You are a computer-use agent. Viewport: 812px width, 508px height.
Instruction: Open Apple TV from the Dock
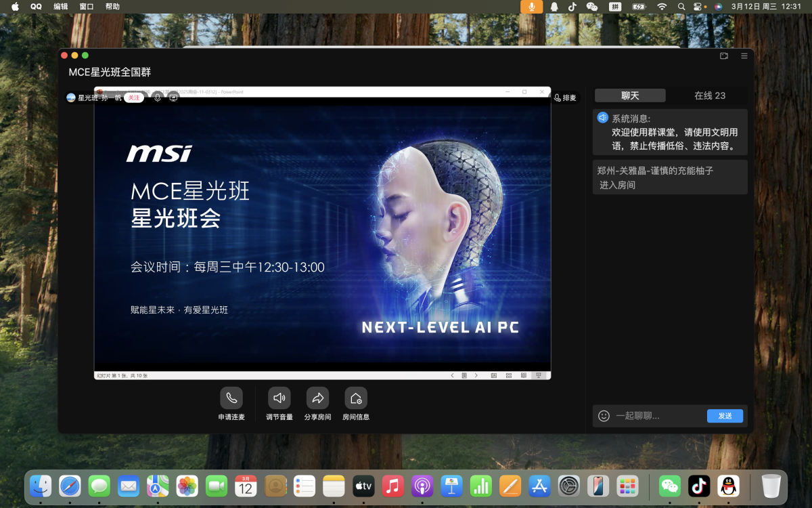[363, 486]
